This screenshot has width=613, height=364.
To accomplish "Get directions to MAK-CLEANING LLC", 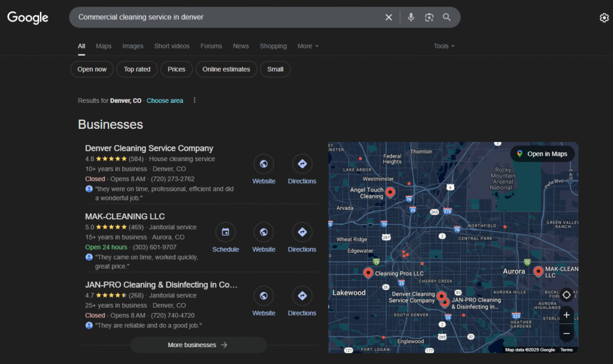I will point(302,232).
